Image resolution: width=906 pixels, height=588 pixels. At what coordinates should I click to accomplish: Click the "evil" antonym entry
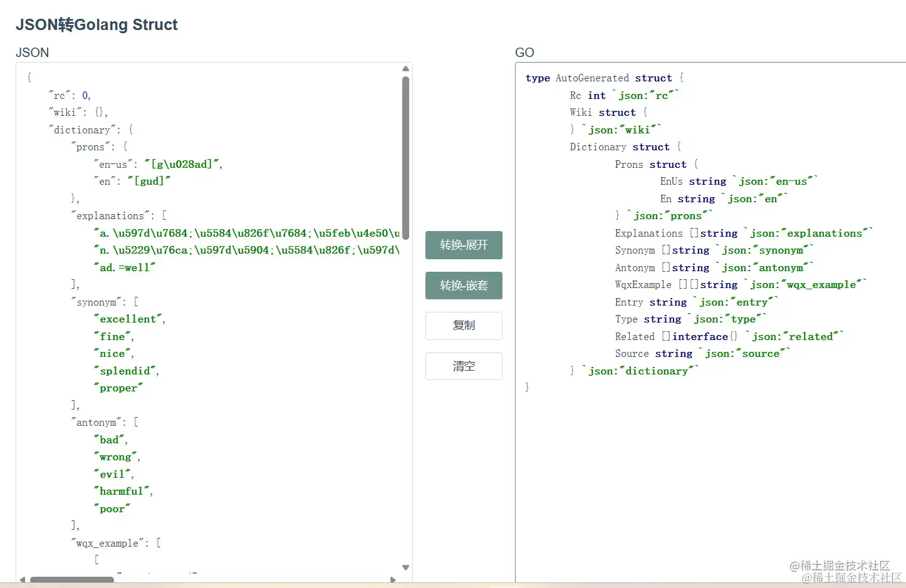coord(114,475)
